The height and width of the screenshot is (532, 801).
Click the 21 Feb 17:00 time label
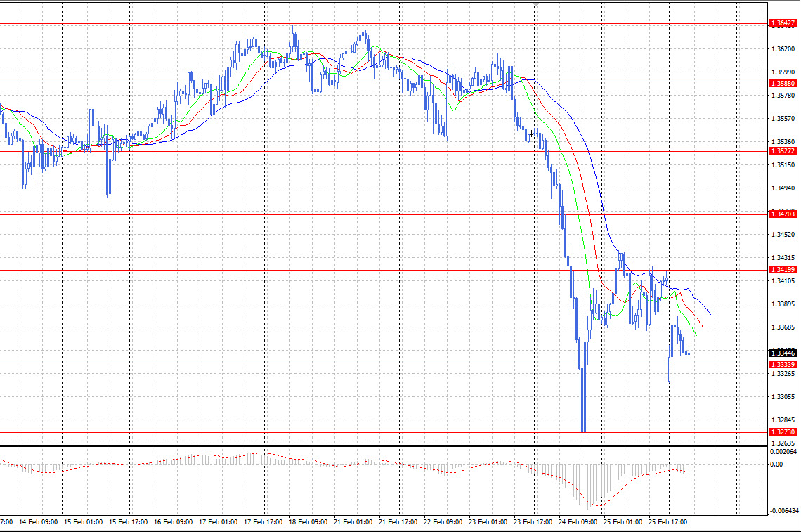pos(398,521)
